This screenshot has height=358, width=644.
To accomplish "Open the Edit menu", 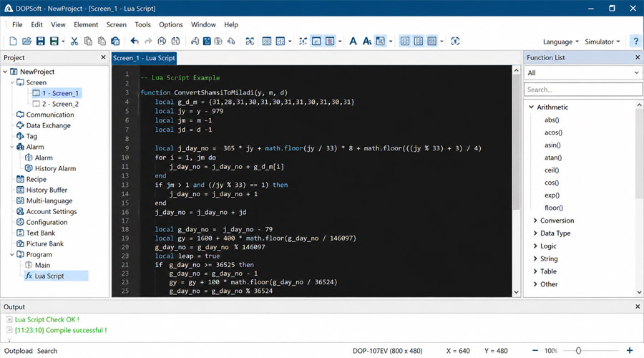I will click(36, 24).
